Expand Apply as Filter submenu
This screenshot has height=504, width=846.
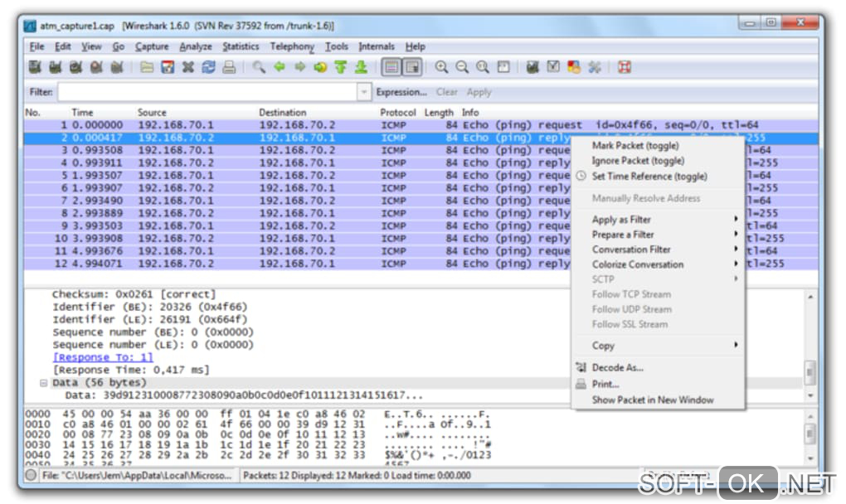tap(659, 220)
